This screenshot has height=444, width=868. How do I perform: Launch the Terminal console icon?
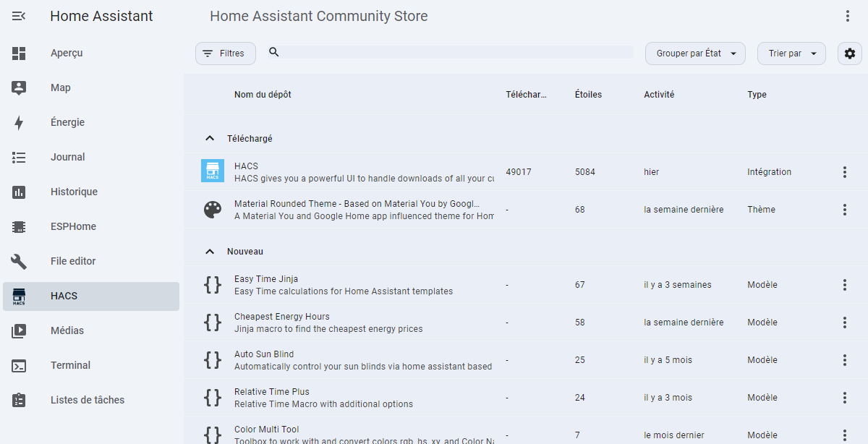[19, 365]
